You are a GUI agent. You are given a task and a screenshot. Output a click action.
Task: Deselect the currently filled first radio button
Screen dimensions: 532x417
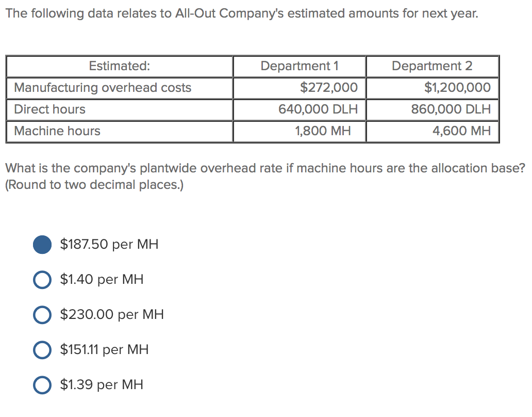point(42,245)
